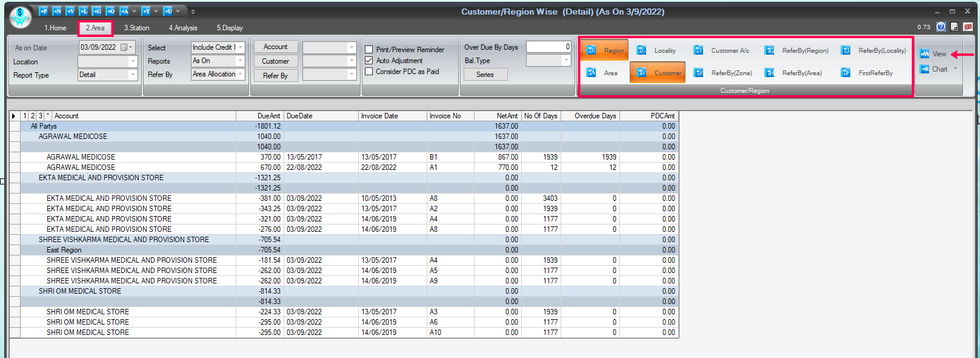This screenshot has height=358, width=980.
Task: Click the Chart button icon
Action: pyautogui.click(x=925, y=69)
